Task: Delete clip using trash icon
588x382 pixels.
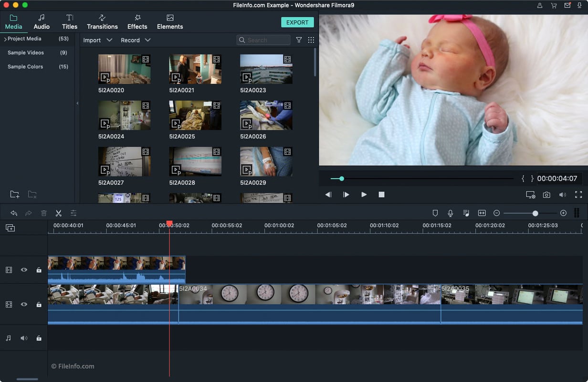Action: 43,213
